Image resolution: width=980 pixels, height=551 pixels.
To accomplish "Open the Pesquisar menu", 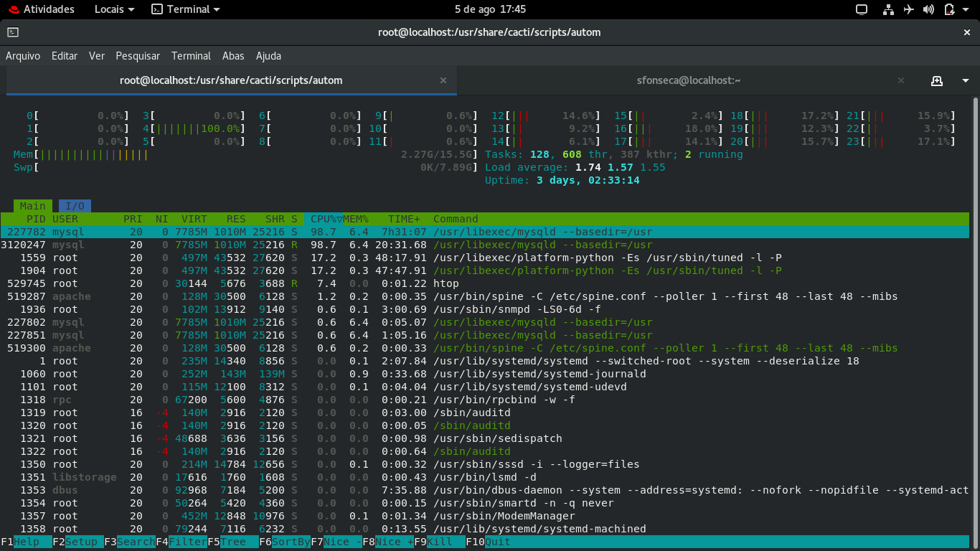I will click(138, 56).
